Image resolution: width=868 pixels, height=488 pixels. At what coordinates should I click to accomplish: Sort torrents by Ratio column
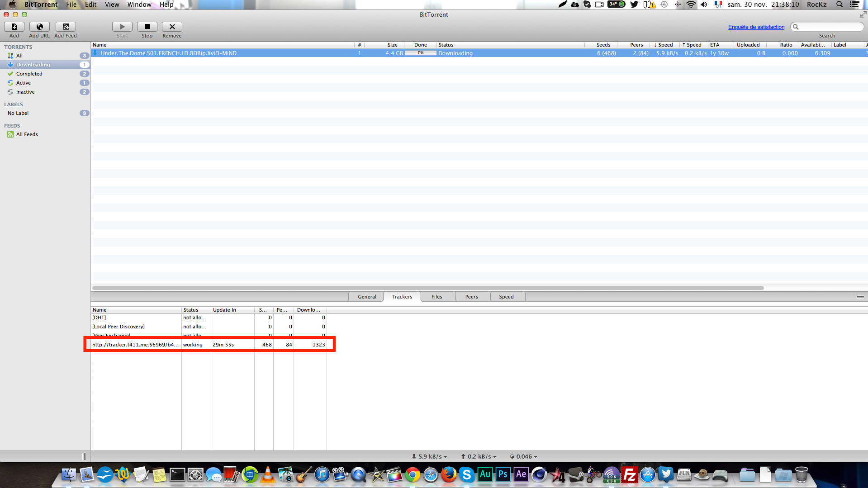pos(783,45)
